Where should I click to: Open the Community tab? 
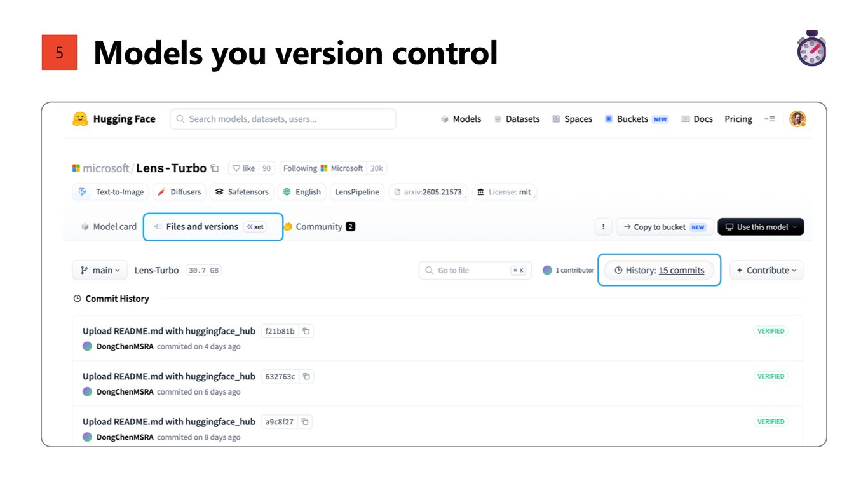click(x=319, y=227)
